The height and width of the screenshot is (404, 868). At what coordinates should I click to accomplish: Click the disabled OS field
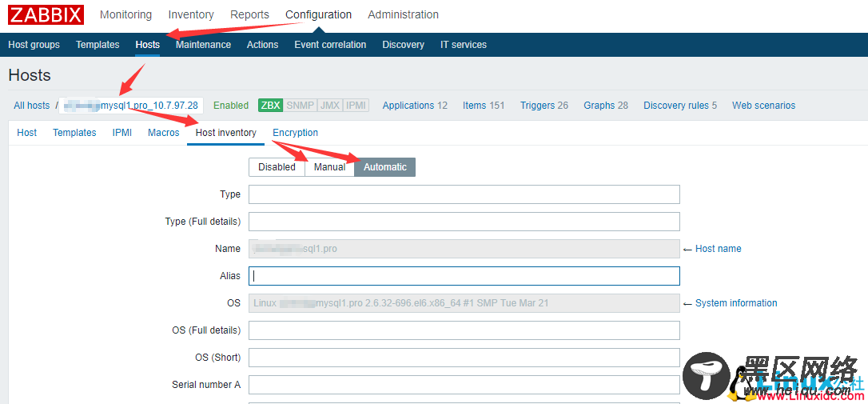point(464,303)
